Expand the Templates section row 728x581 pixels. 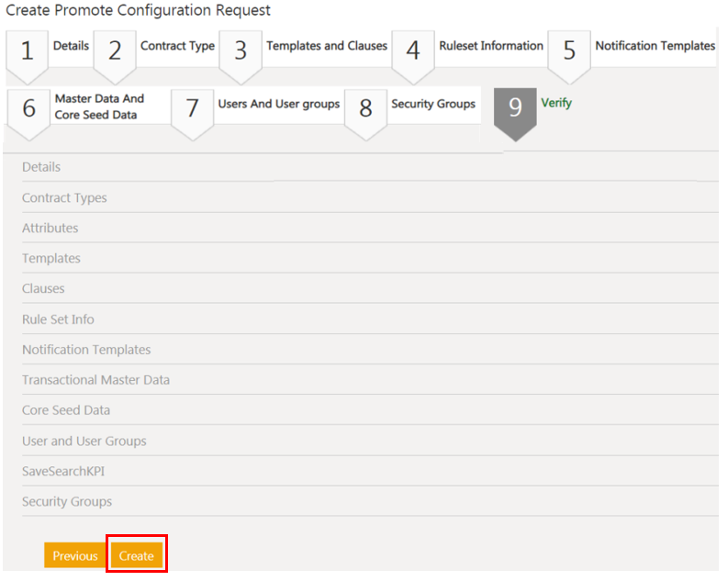(x=51, y=258)
